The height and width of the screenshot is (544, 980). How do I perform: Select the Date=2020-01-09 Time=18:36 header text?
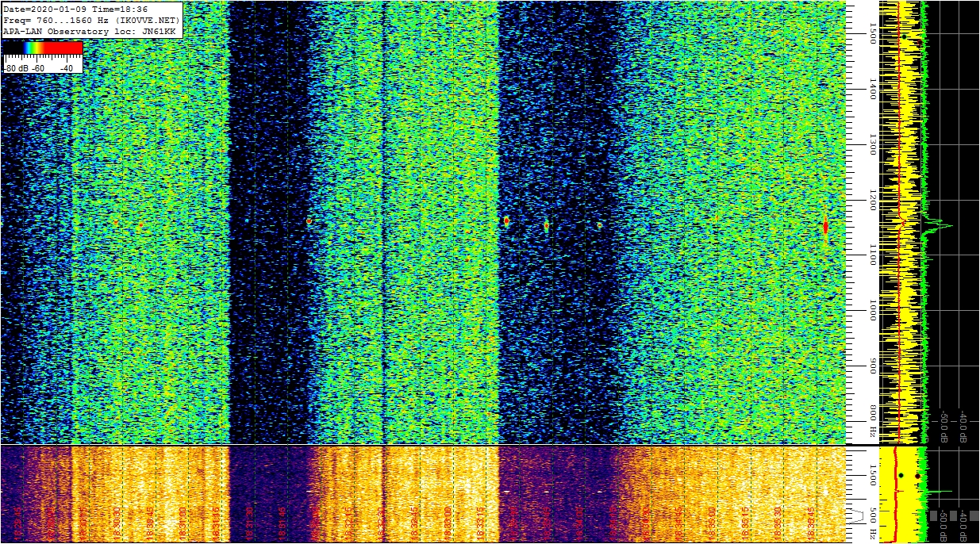(75, 9)
